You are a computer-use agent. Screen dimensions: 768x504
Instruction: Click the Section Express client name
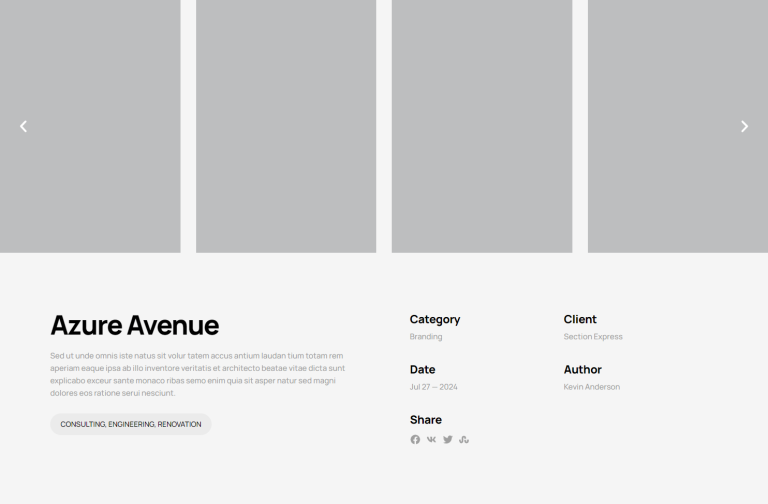pos(593,337)
